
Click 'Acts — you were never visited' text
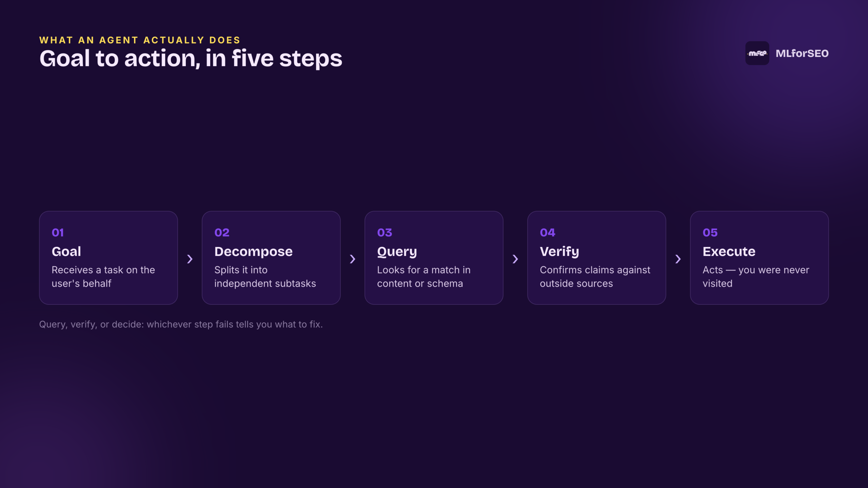tap(756, 277)
